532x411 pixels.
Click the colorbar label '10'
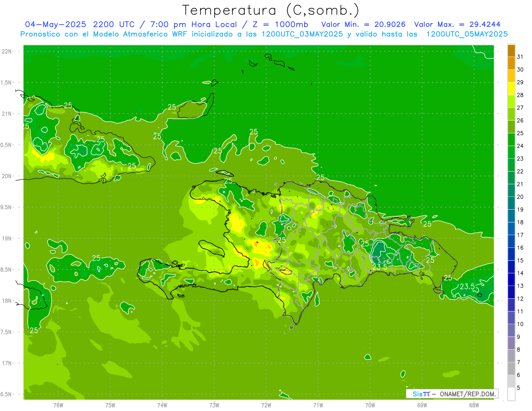click(x=520, y=324)
